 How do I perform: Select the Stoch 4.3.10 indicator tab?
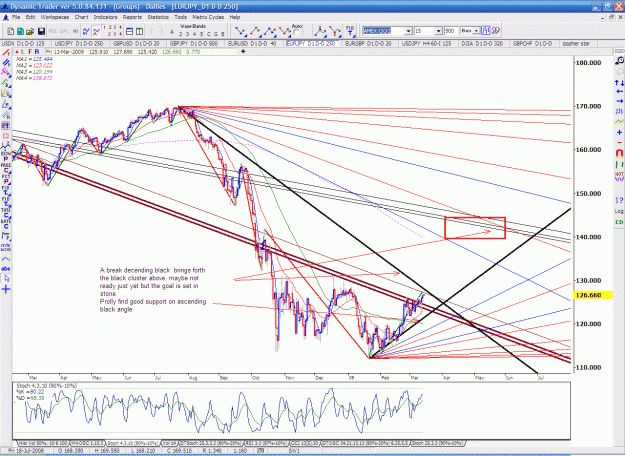(132, 443)
